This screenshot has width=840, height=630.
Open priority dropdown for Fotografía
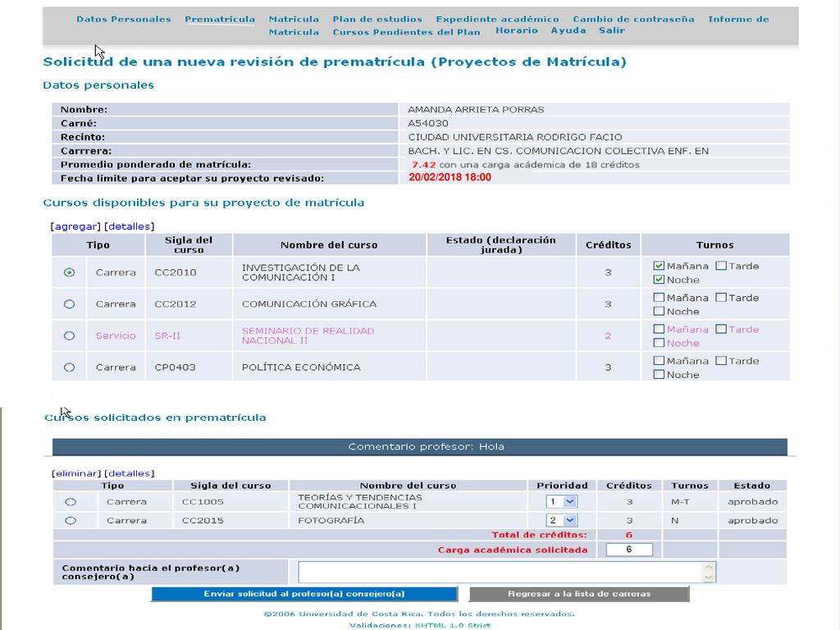pos(561,520)
